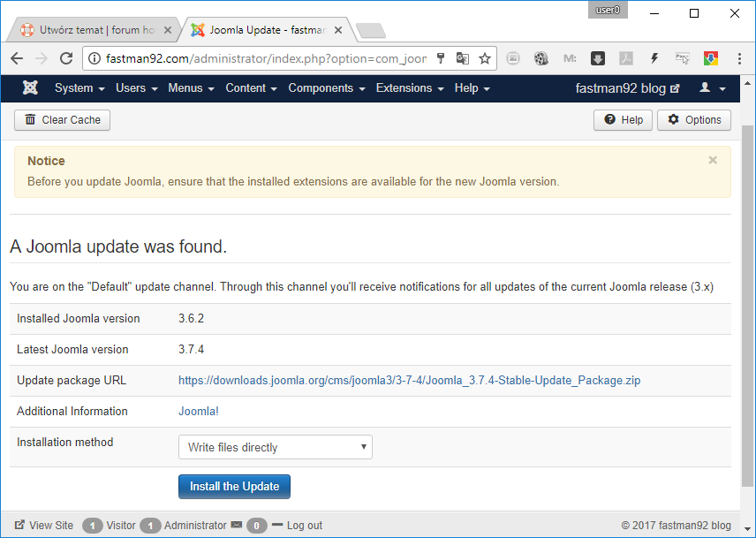Click the Administrator count badge
756x538 pixels.
point(150,526)
